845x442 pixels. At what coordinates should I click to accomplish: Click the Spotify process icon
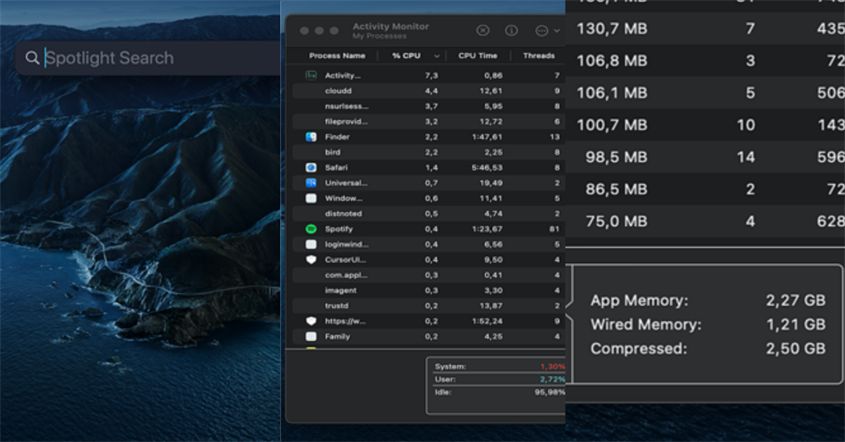click(x=311, y=229)
